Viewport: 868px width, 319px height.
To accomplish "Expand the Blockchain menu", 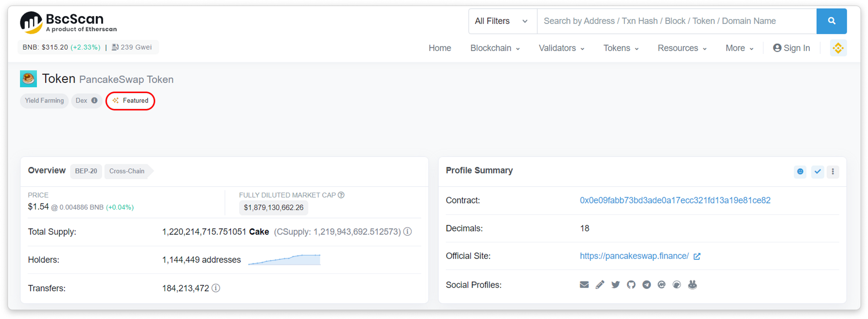I will click(x=495, y=48).
